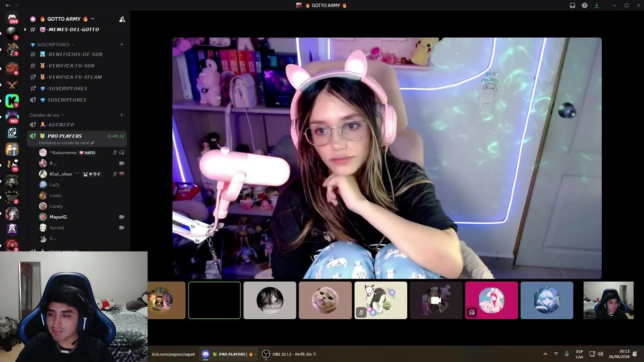Edit channel status pencil under PRO PLAYERS
Viewport: 644px width, 362px height.
pyautogui.click(x=93, y=143)
